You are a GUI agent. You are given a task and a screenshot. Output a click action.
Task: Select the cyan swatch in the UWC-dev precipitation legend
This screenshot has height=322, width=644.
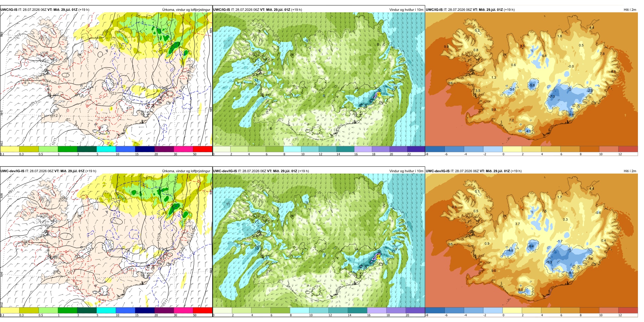click(106, 310)
